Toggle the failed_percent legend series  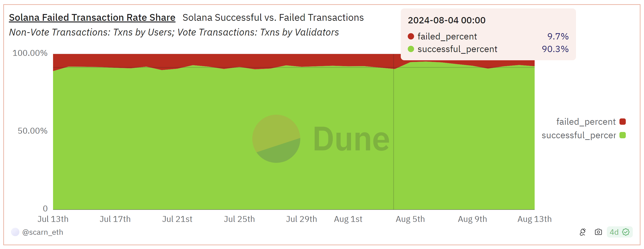click(x=586, y=122)
